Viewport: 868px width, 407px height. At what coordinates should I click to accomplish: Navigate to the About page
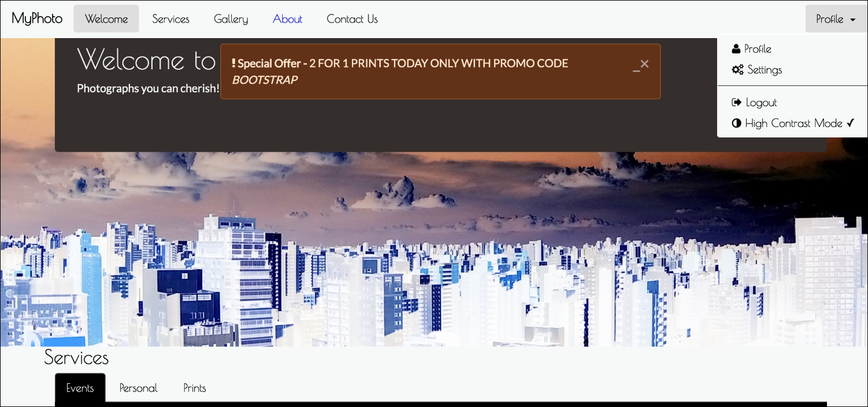tap(287, 18)
